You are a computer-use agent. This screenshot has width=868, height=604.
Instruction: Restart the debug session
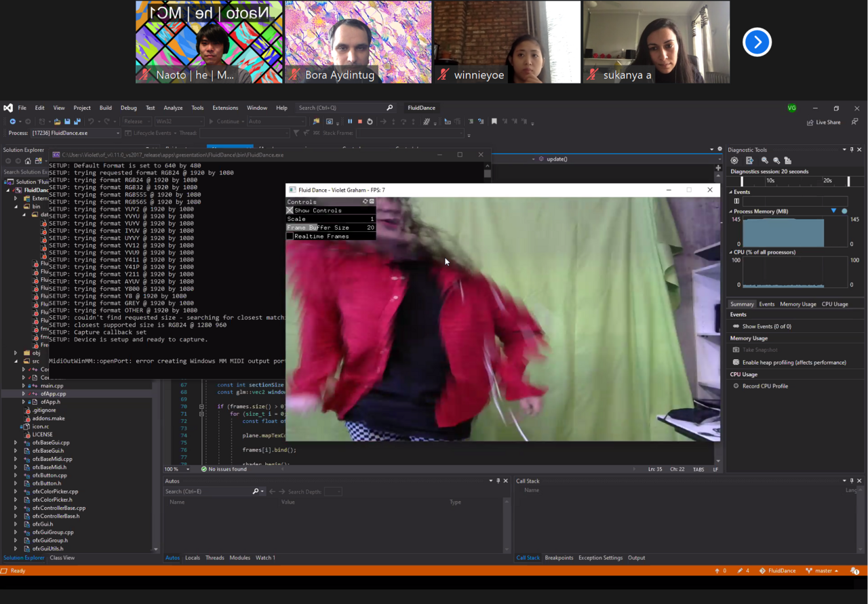point(370,121)
